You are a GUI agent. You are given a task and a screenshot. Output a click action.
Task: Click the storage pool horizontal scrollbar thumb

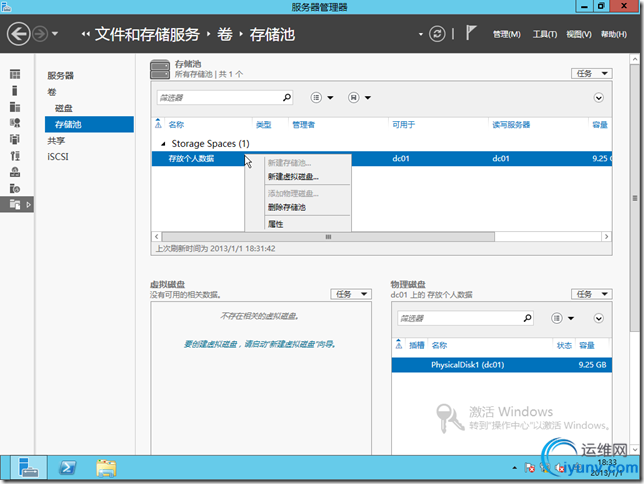coord(328,237)
